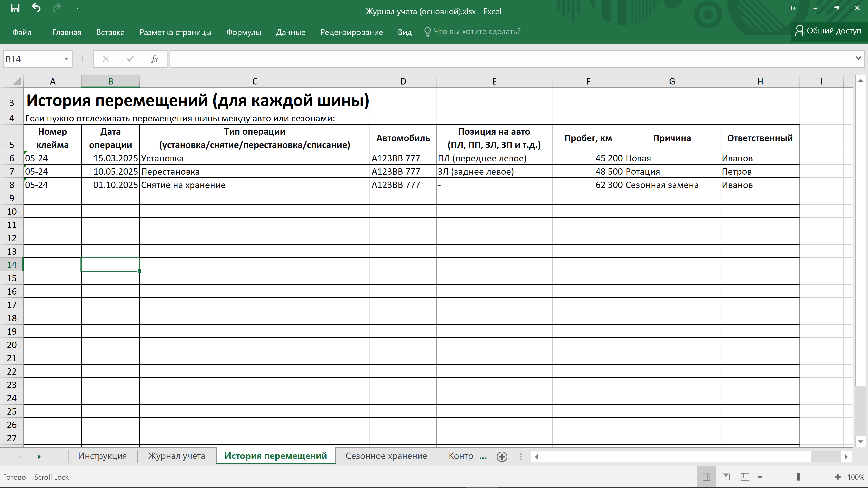Image resolution: width=868 pixels, height=488 pixels.
Task: Click the Общий доступ share button
Action: [828, 31]
